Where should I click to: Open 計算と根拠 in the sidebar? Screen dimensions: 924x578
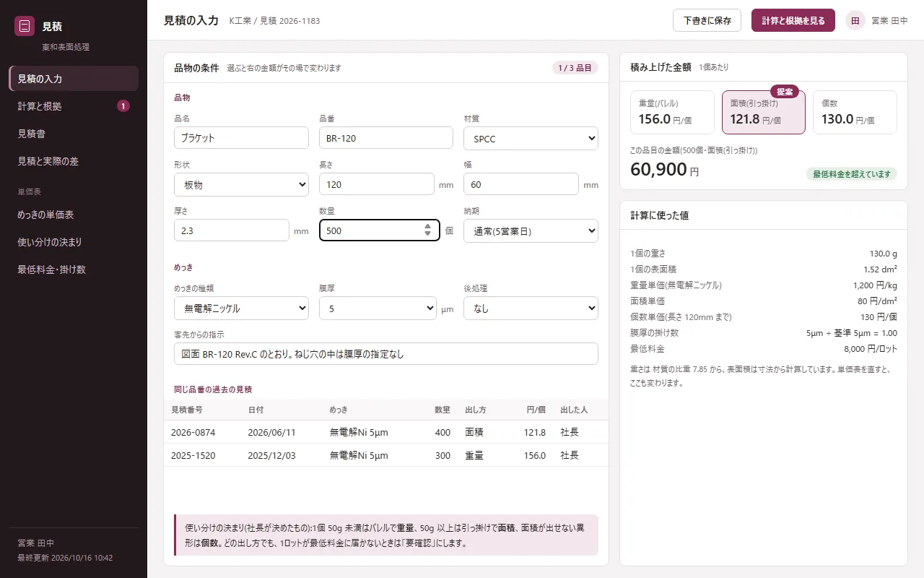74,106
